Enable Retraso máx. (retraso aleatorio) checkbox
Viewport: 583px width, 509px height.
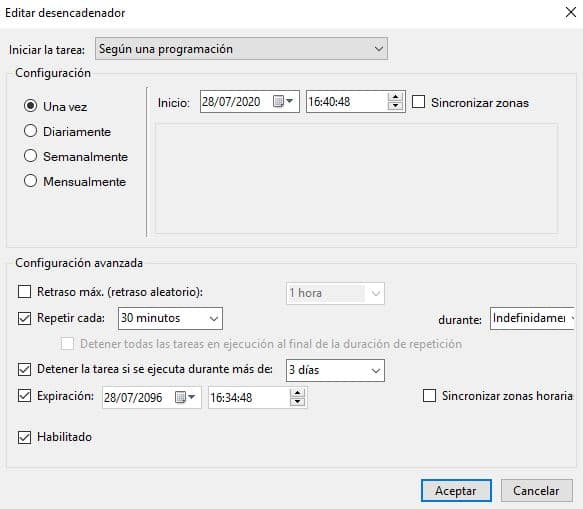(25, 291)
